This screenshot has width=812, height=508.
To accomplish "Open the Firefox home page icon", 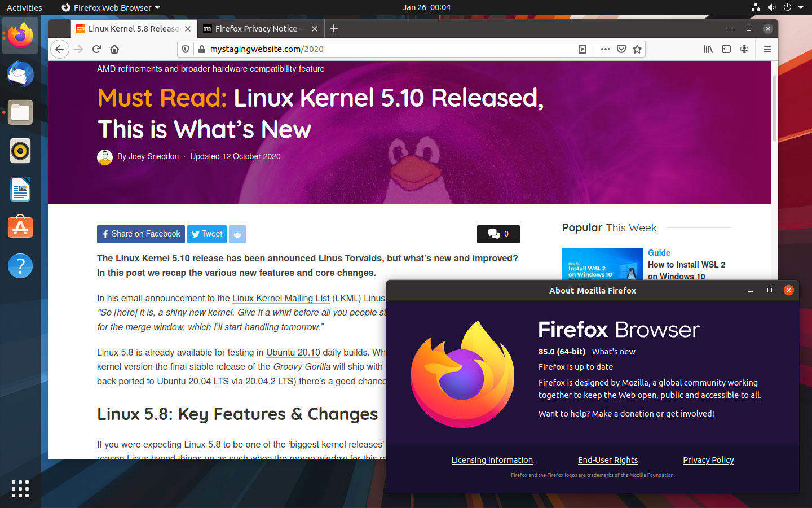I will pyautogui.click(x=114, y=49).
